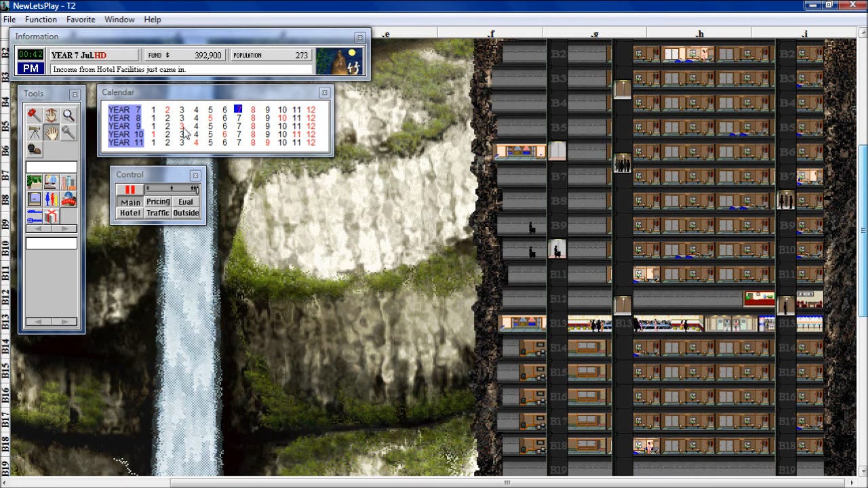Close the Control panel
Image resolution: width=868 pixels, height=488 pixels.
195,175
